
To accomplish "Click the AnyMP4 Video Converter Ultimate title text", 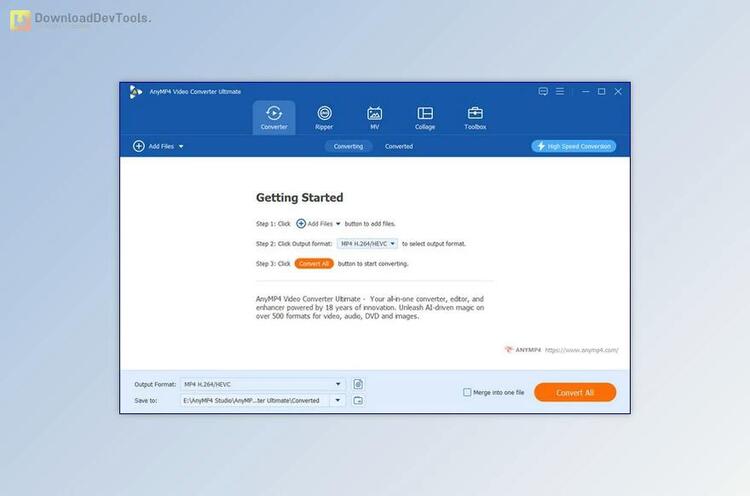I will [195, 92].
